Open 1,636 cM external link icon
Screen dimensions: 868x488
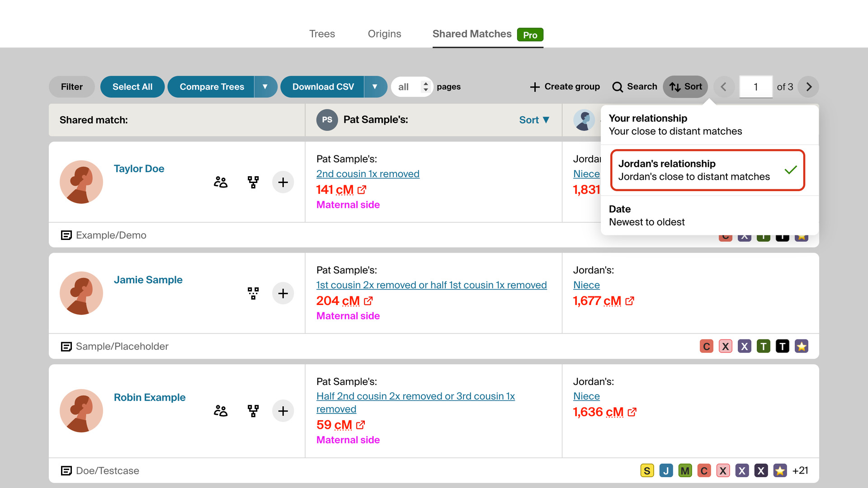pyautogui.click(x=632, y=412)
